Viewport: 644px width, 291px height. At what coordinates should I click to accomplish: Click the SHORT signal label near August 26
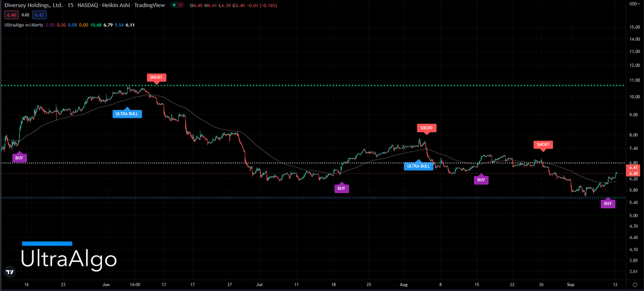[x=543, y=145]
